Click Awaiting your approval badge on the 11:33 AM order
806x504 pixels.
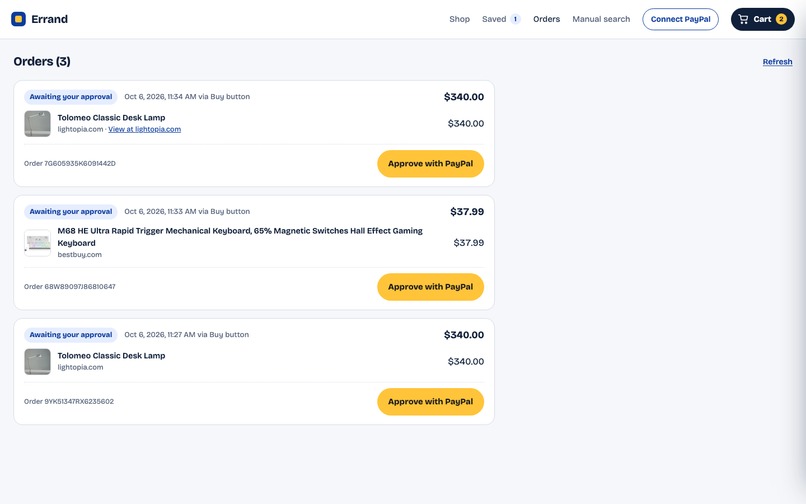tap(70, 211)
